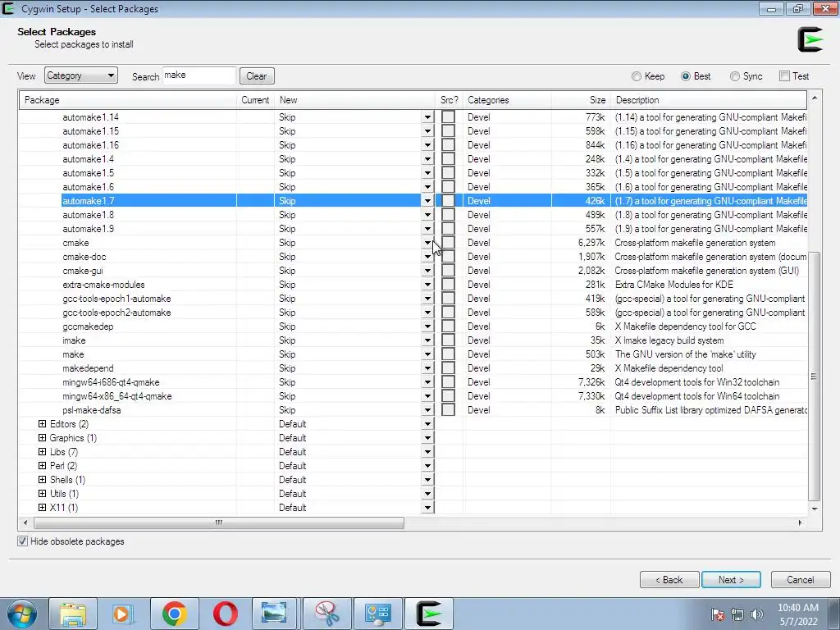This screenshot has height=630, width=840.
Task: Check the Src checkbox for cmake
Action: 449,243
